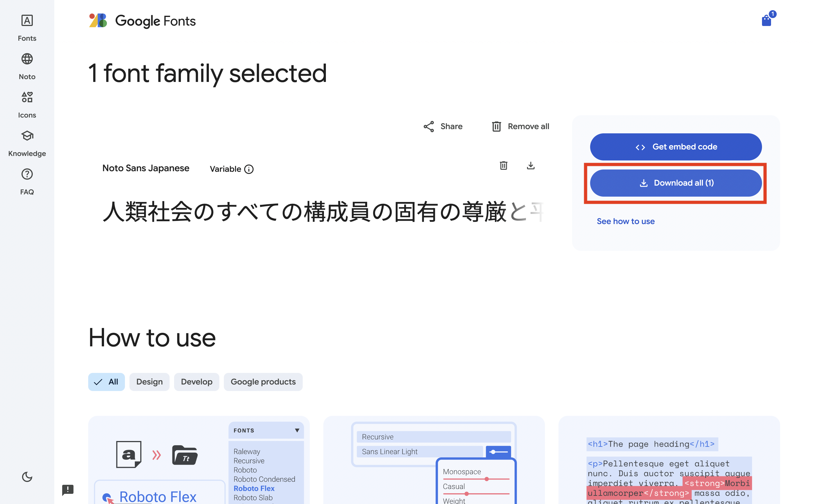Click the Variable label
The height and width of the screenshot is (504, 814).
[225, 169]
